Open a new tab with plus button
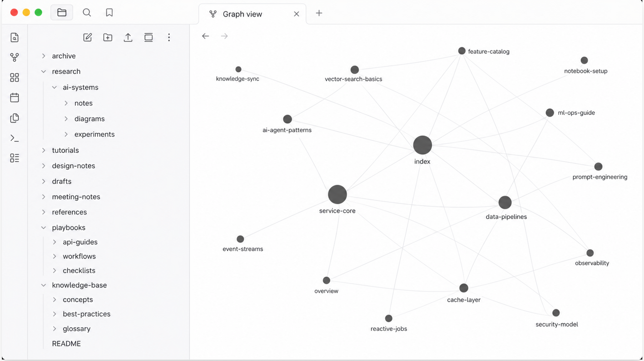Image resolution: width=644 pixels, height=361 pixels. 319,13
